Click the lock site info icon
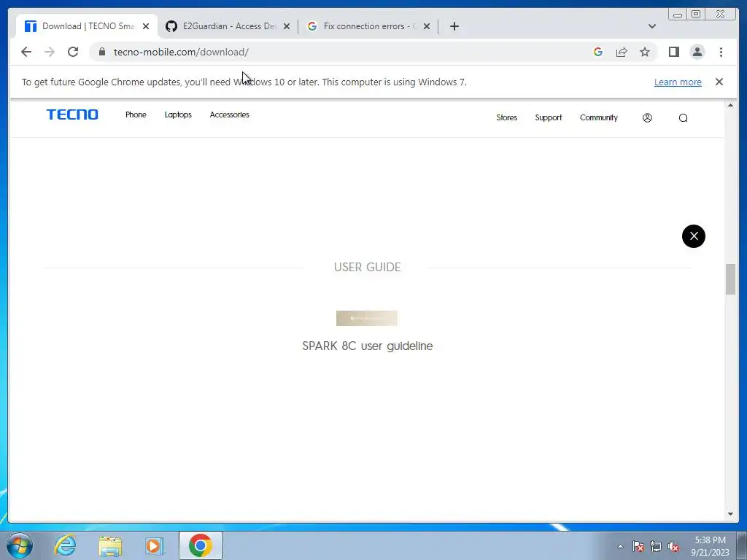 (x=102, y=52)
